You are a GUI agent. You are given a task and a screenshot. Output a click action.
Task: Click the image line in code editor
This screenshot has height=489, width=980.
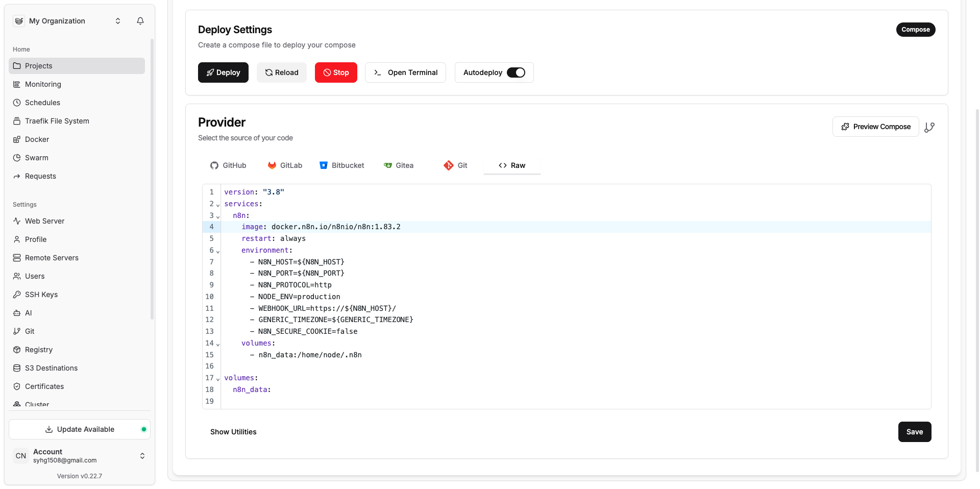(576, 227)
